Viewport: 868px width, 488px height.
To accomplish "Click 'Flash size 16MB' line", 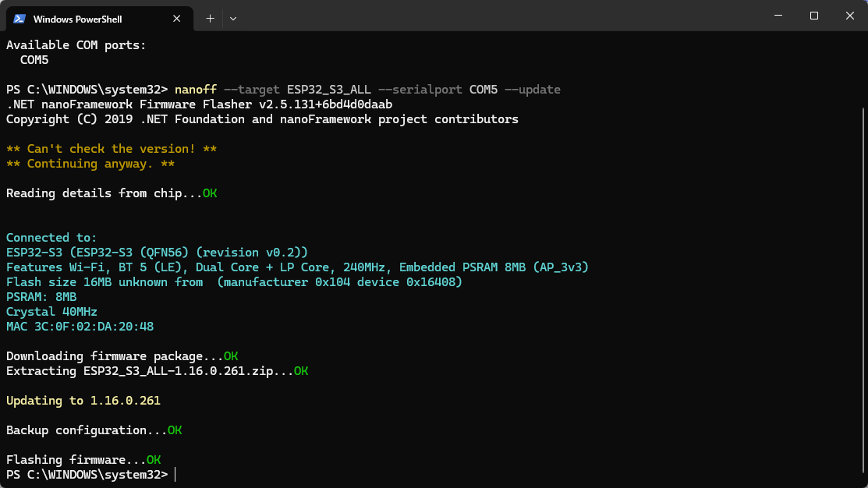I will tap(234, 282).
